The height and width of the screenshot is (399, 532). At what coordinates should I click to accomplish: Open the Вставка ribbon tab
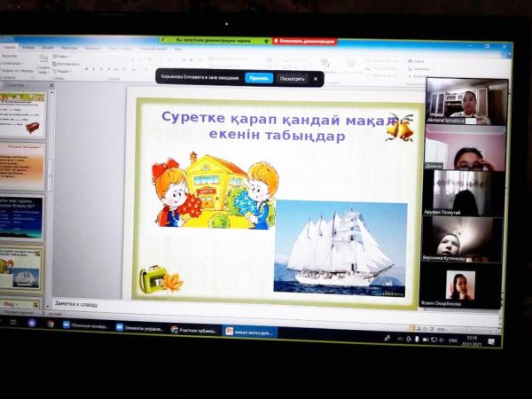pyautogui.click(x=29, y=47)
